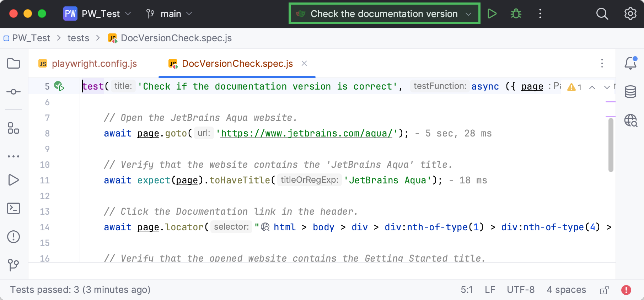Open go to line 5:1 indicator
Image resolution: width=644 pixels, height=300 pixels.
click(467, 290)
